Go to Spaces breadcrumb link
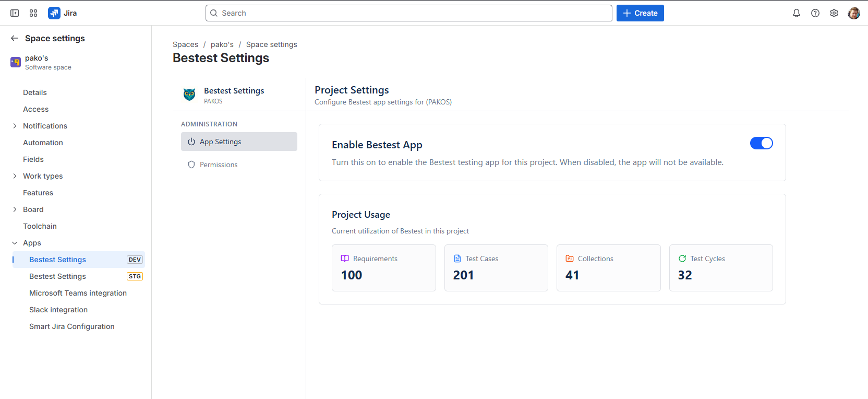The image size is (868, 399). (x=185, y=44)
